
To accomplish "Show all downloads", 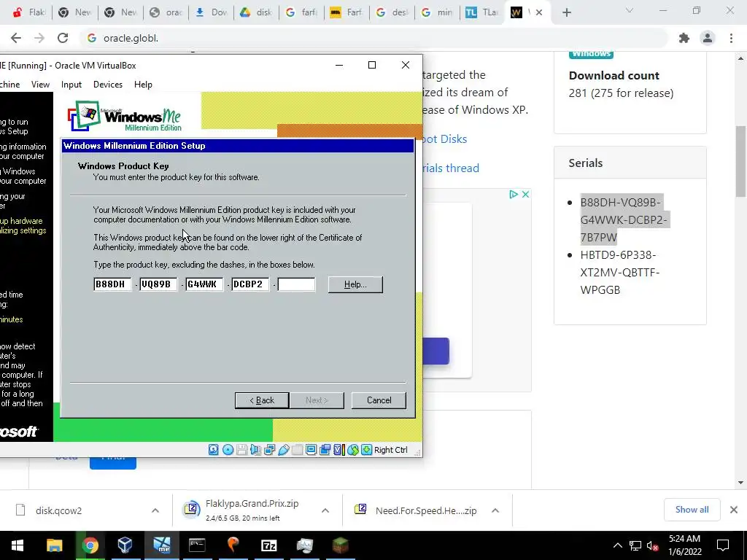I will pos(692,510).
